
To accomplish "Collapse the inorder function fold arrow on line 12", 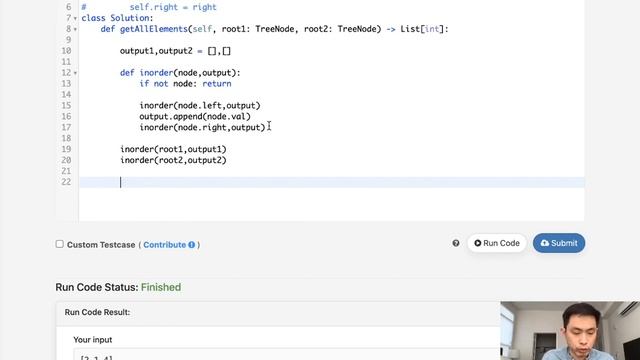I will [75, 73].
